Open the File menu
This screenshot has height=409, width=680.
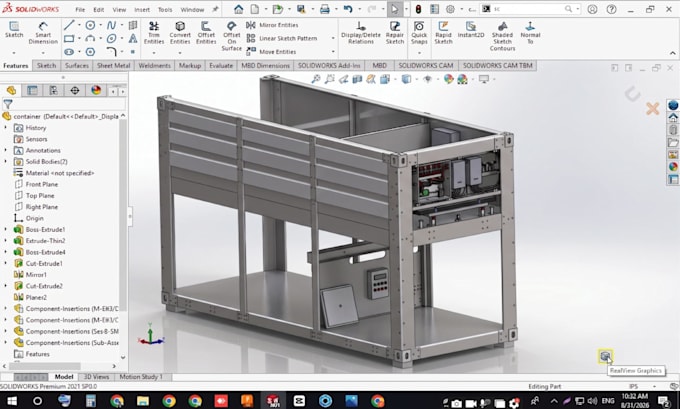coord(80,10)
